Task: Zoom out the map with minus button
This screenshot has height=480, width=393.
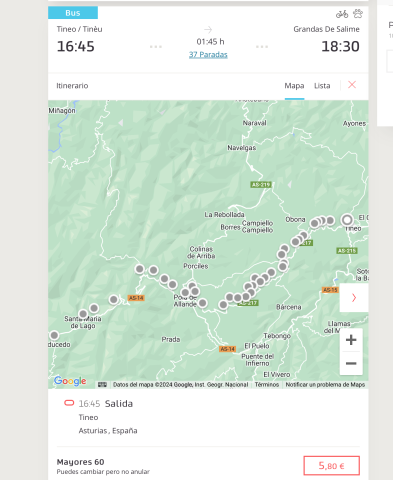Action: 351,363
